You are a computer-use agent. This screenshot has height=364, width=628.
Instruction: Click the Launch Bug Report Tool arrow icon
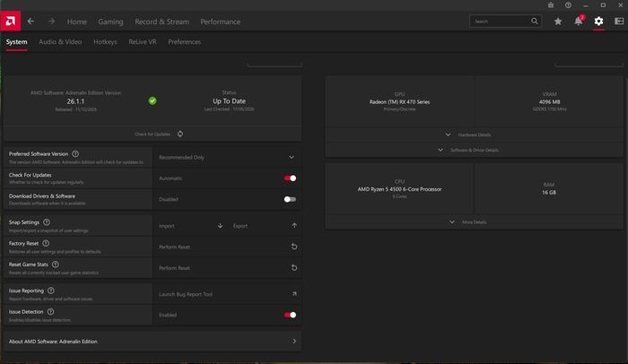[294, 294]
